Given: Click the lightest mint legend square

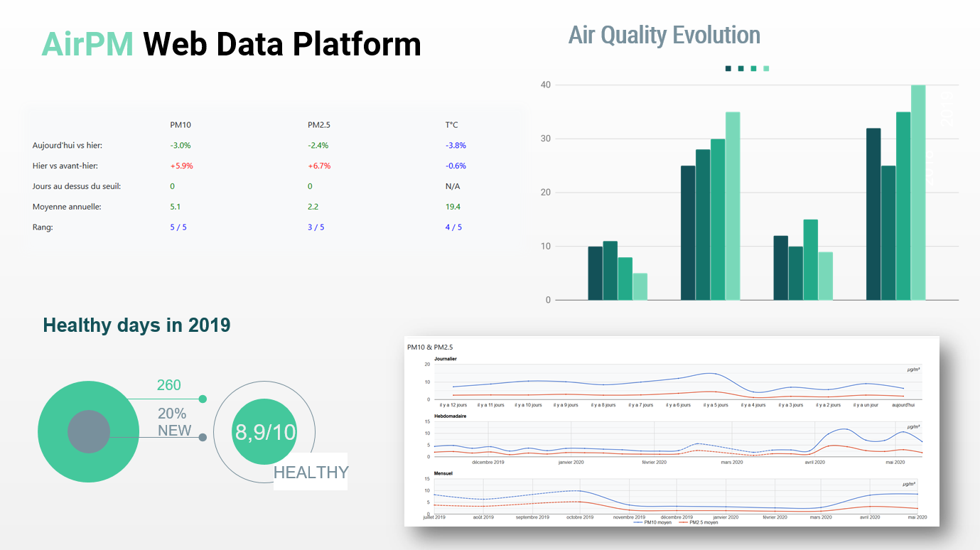Looking at the screenshot, I should coord(766,69).
